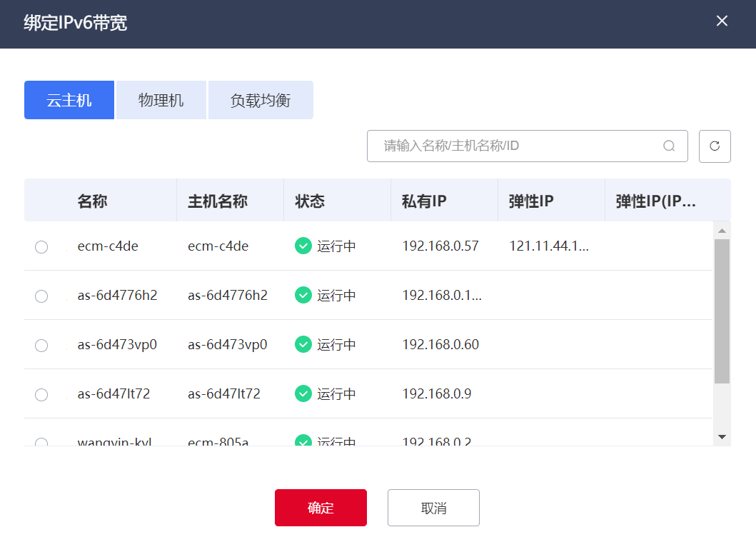Image resolution: width=756 pixels, height=552 pixels.
Task: Click inside the search input field
Action: pos(514,146)
